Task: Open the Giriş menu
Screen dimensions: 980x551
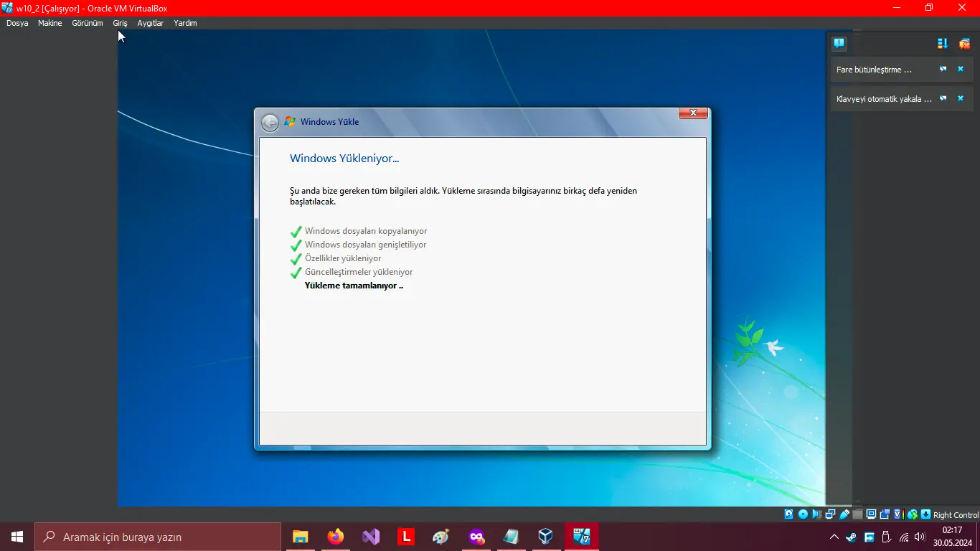Action: pyautogui.click(x=120, y=23)
